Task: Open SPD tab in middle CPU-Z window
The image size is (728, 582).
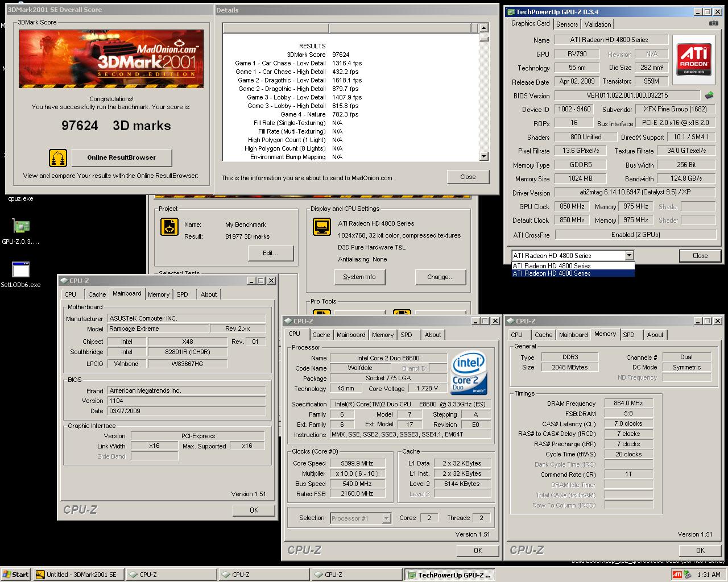Action: coord(406,335)
